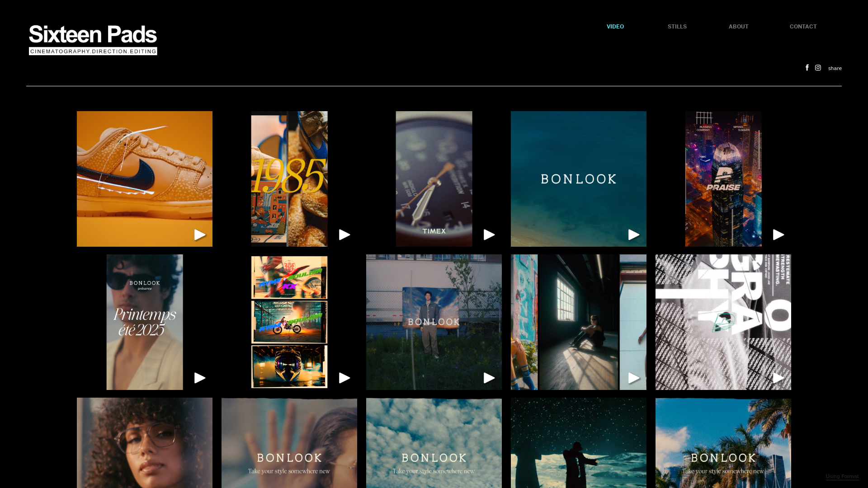Play the warehouse sitting figure video icon
Image resolution: width=868 pixels, height=488 pixels.
(634, 378)
